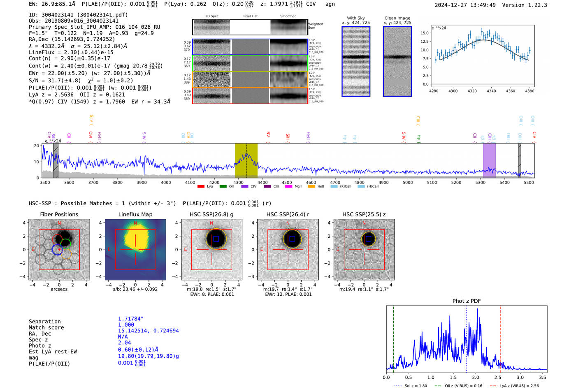Viewport: 576px width, 392px height.
Task: Click the 'Primary Spec_Slot_IFU_AMP' line
Action: tap(95, 27)
